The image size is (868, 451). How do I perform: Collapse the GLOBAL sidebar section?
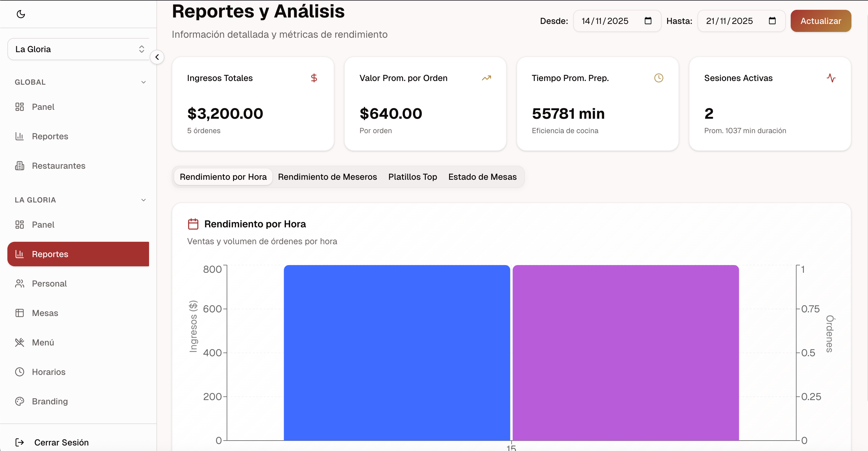(x=144, y=82)
